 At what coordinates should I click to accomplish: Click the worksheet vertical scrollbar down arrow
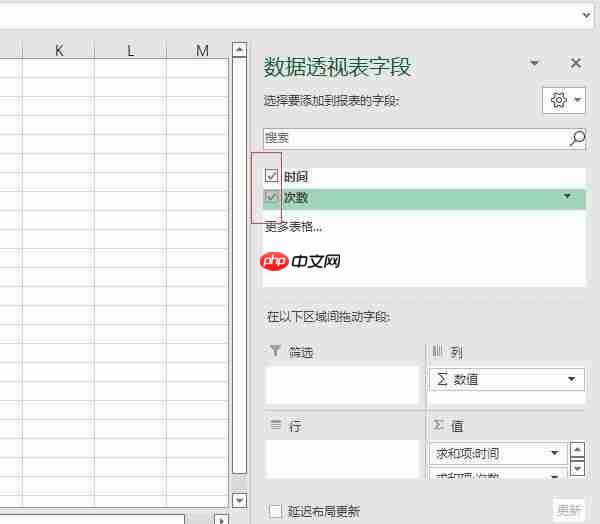[239, 500]
